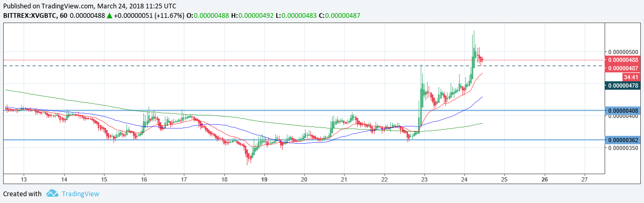The image size is (644, 203).
Task: Click date label 19 on time axis
Action: click(x=264, y=179)
